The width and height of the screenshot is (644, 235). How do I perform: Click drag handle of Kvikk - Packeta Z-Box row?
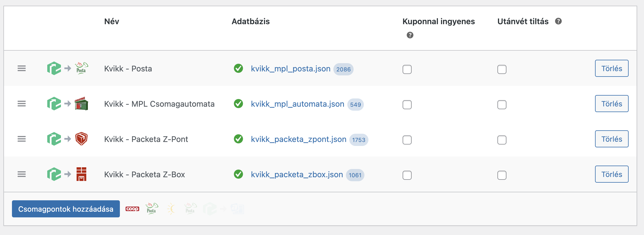22,174
